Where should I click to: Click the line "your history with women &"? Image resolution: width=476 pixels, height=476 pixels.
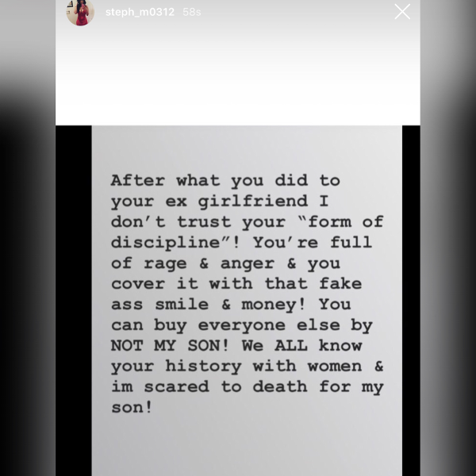click(247, 367)
